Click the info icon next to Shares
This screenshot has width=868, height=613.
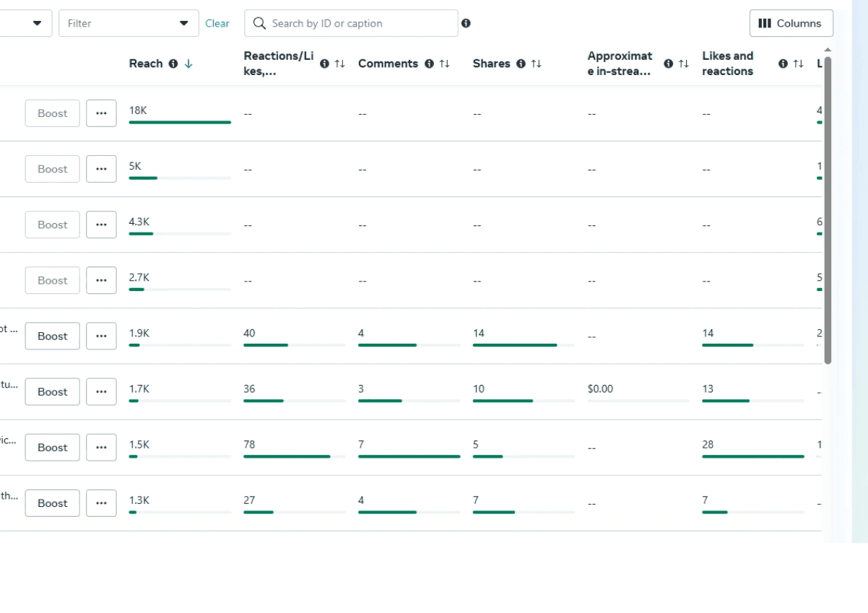pos(521,64)
